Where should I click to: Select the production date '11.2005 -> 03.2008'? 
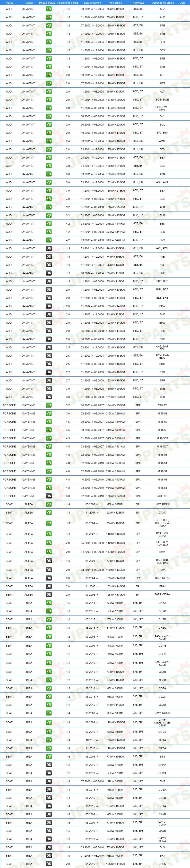[x=92, y=372]
